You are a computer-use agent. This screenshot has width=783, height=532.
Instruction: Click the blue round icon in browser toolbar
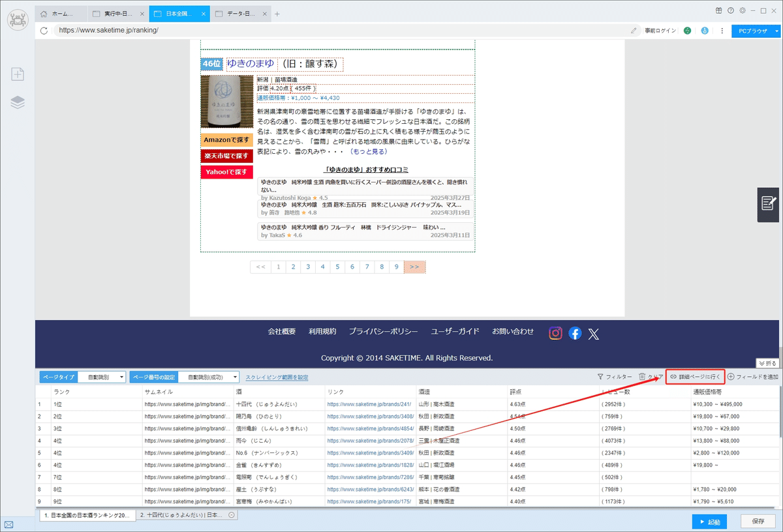pyautogui.click(x=705, y=30)
